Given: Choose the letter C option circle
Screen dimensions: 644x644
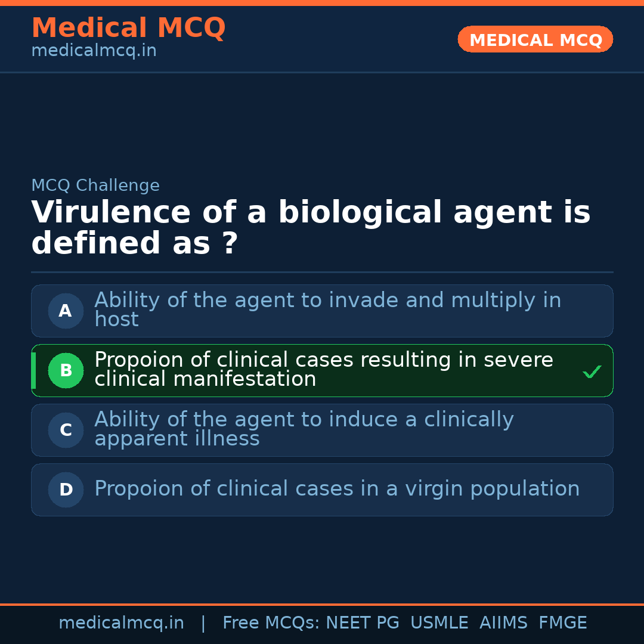Looking at the screenshot, I should [x=66, y=430].
